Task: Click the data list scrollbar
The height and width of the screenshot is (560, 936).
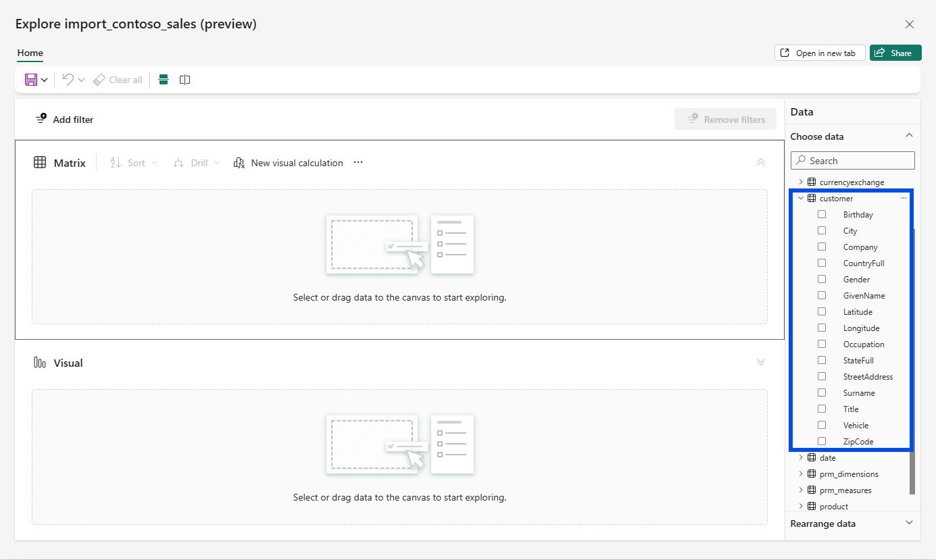Action: pos(912,361)
